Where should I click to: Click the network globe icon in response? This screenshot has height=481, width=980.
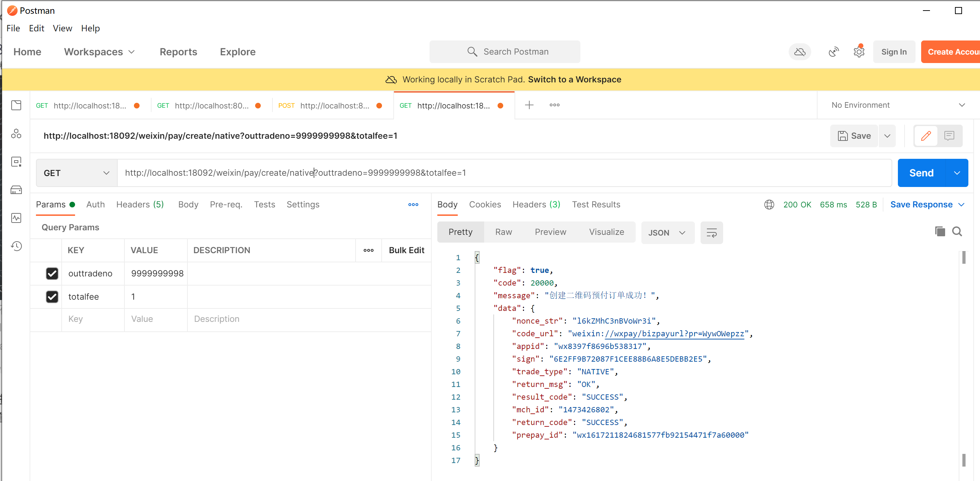tap(769, 205)
